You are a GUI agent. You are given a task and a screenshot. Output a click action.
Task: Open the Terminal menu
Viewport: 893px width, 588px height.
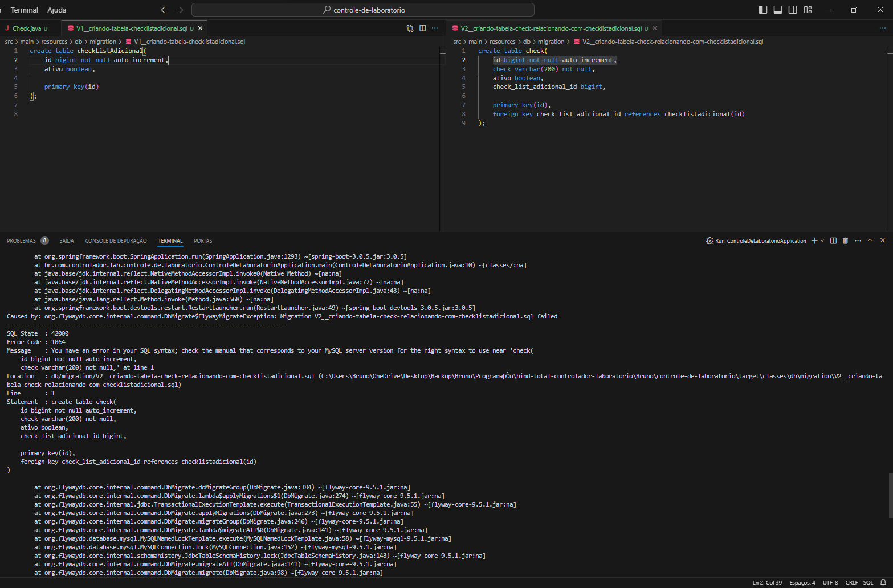(x=25, y=10)
